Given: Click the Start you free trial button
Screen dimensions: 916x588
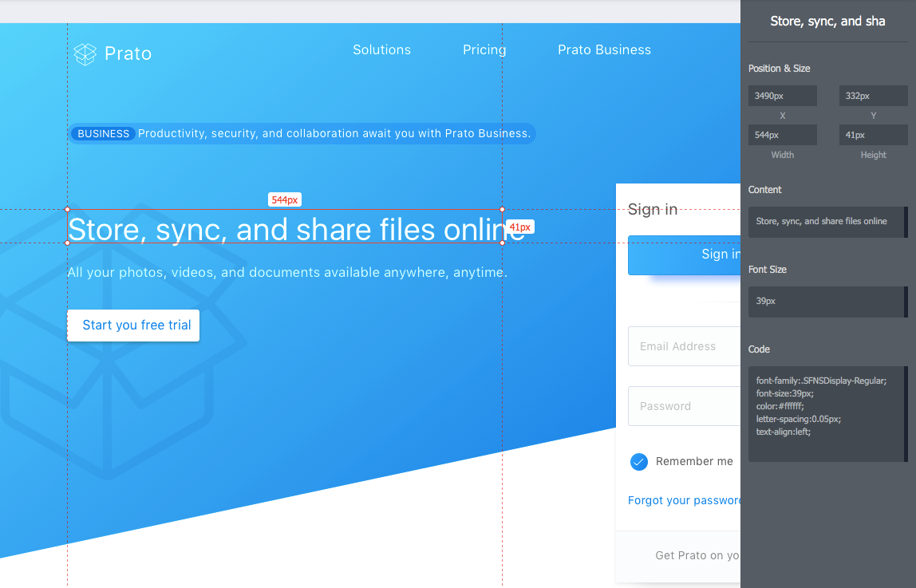Looking at the screenshot, I should pos(133,326).
